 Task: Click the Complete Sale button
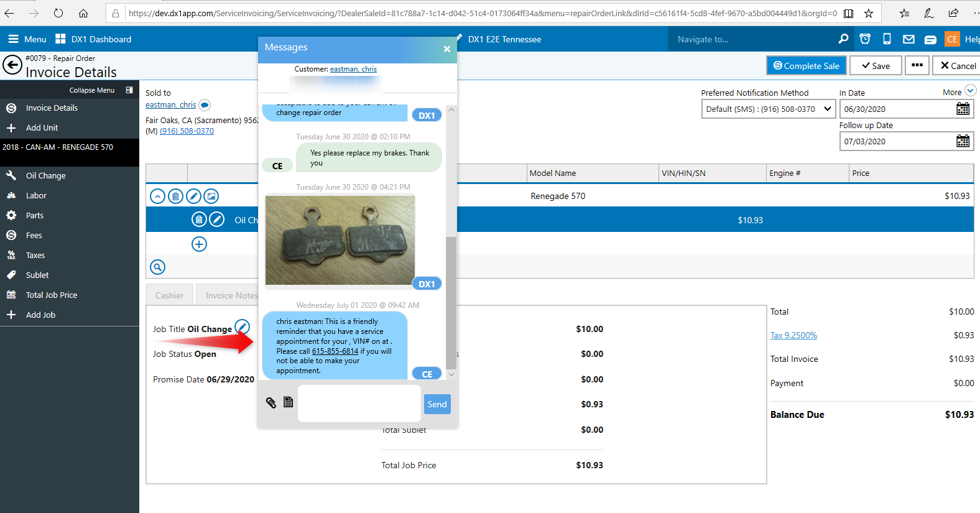pyautogui.click(x=807, y=65)
